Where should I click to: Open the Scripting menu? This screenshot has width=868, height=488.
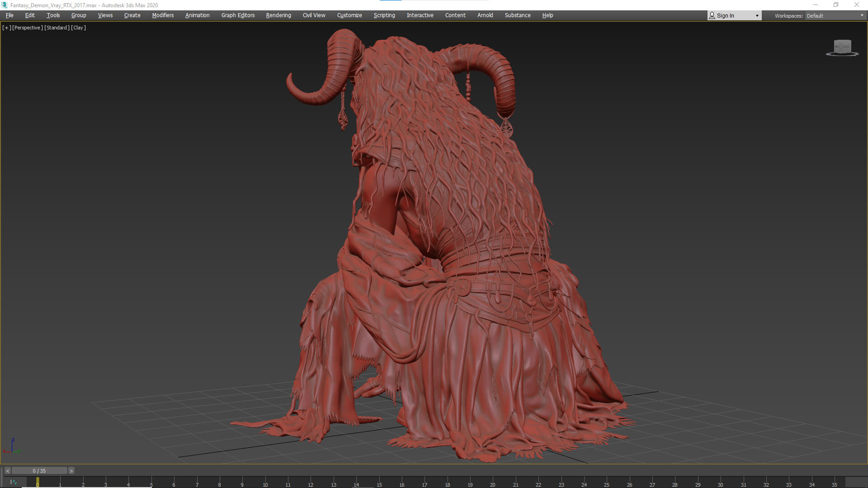(384, 15)
